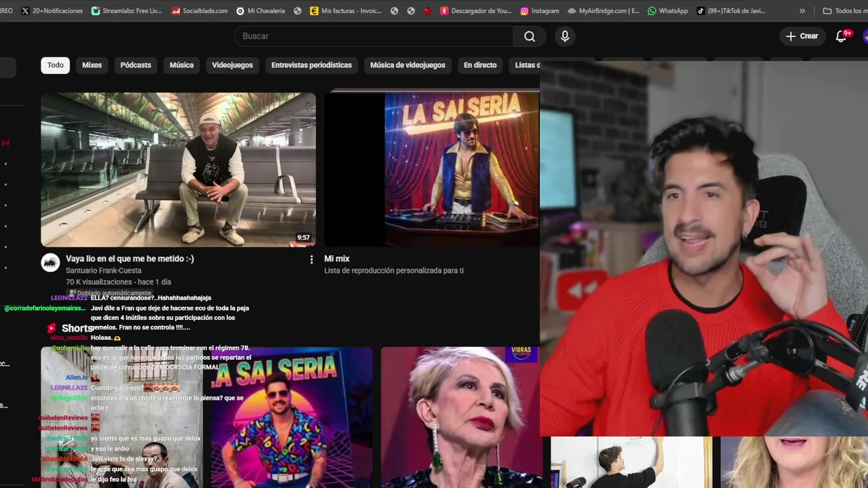Select the Música de videojuegos chip
Viewport: 868px width, 488px height.
(x=408, y=65)
